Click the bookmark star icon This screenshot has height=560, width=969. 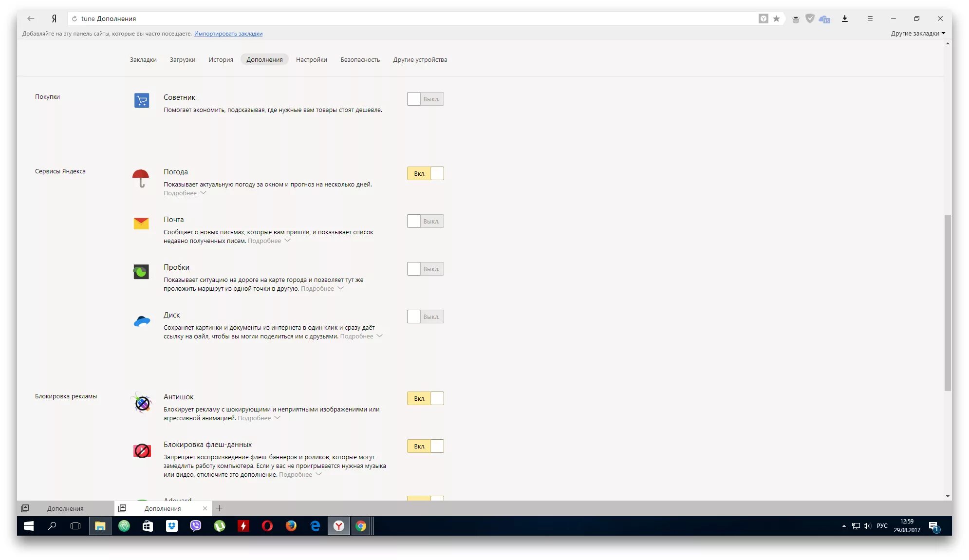coord(776,19)
